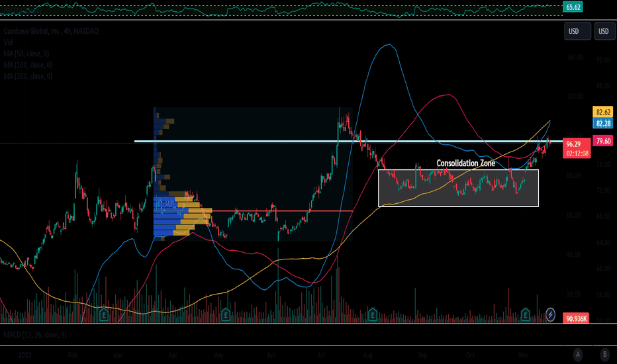Click the Apr label on time axis
This screenshot has width=617, height=364.
click(173, 355)
